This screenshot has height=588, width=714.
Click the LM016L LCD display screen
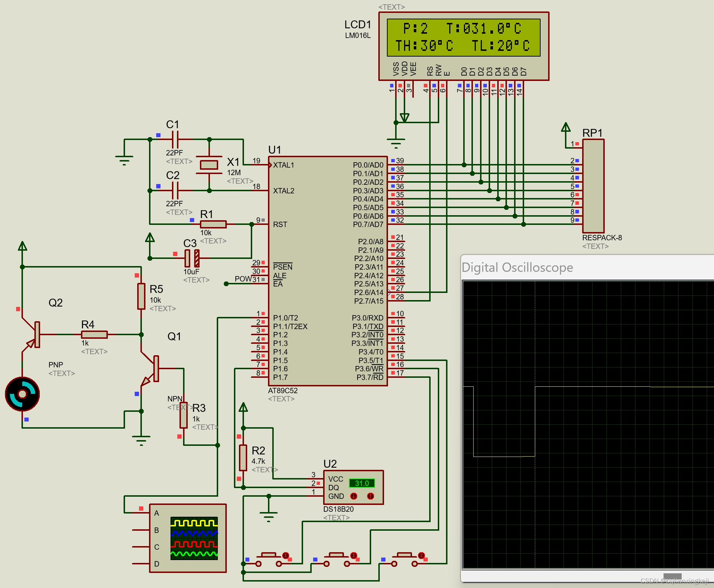[x=463, y=38]
